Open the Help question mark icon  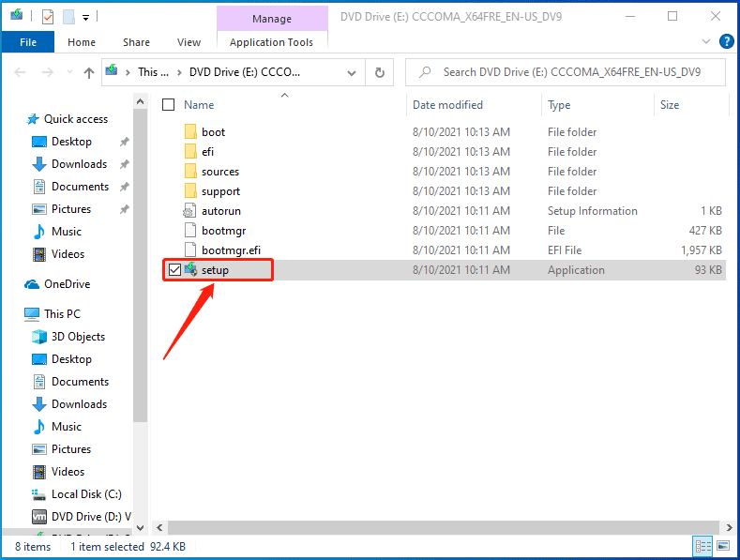point(726,41)
